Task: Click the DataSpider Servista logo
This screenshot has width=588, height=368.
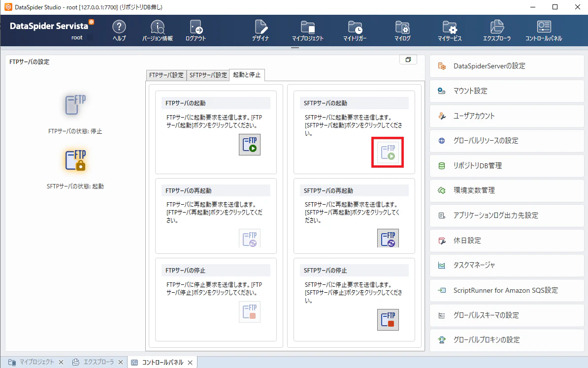Action: pos(51,25)
